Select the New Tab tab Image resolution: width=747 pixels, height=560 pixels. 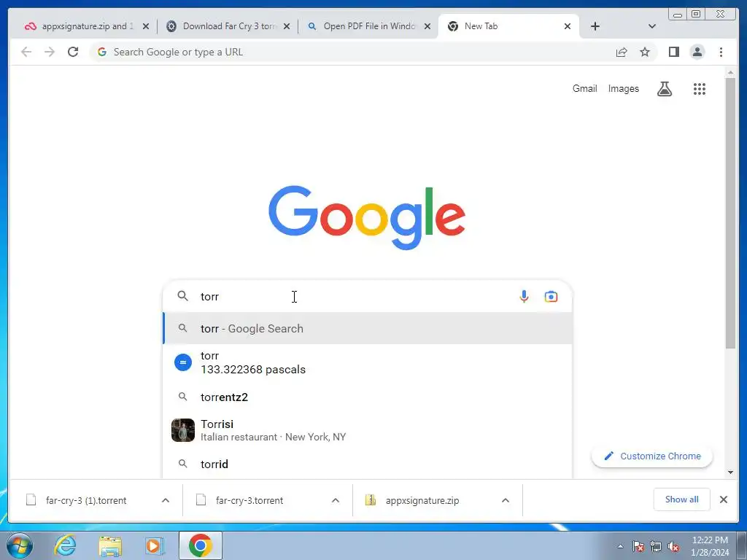tap(508, 26)
